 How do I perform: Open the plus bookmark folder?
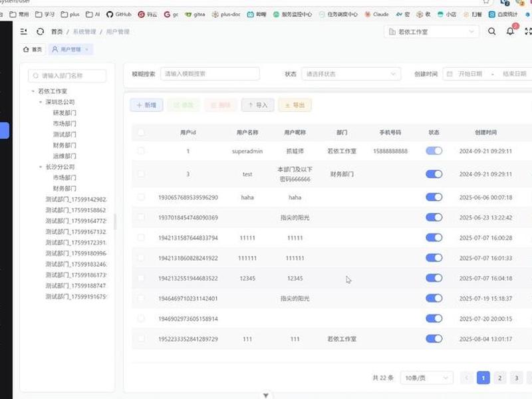[70, 14]
